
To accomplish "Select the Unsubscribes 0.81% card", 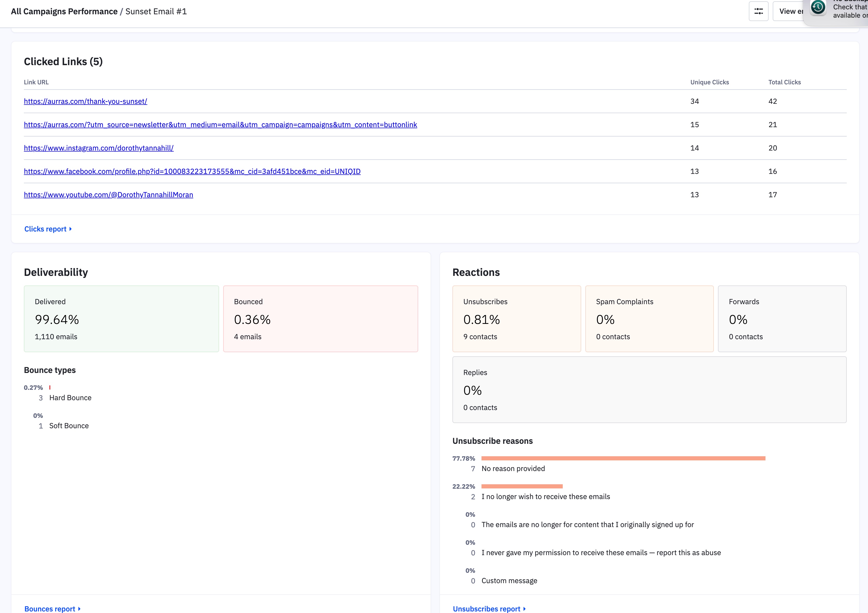I will tap(517, 319).
